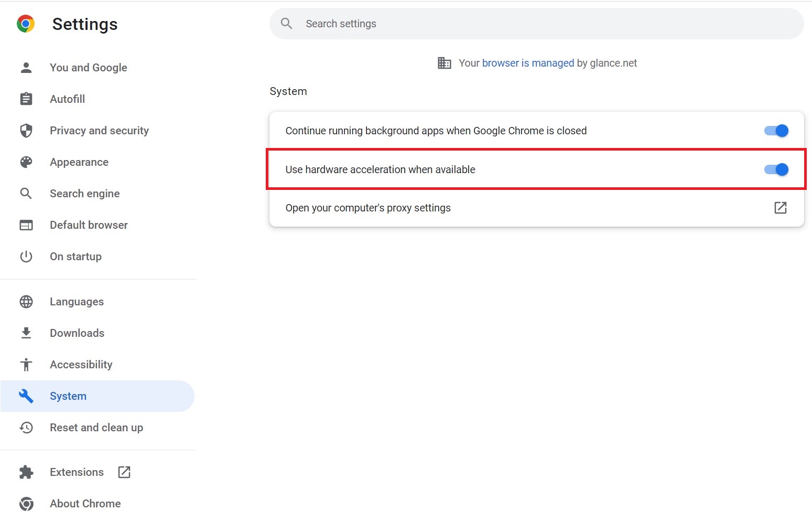Open Default browser settings
Screen dimensions: 812x521
click(x=89, y=225)
